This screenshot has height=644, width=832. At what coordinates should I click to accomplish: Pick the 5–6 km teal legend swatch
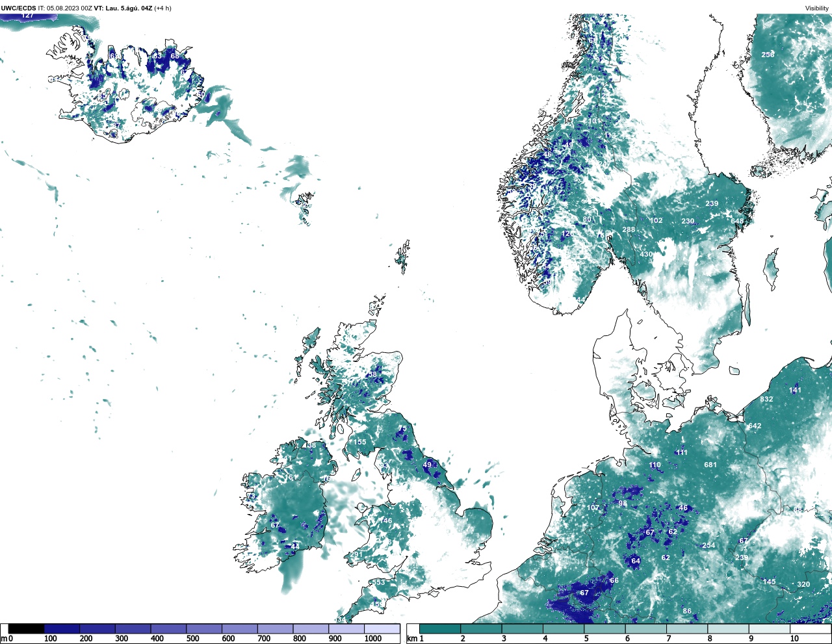(x=604, y=628)
